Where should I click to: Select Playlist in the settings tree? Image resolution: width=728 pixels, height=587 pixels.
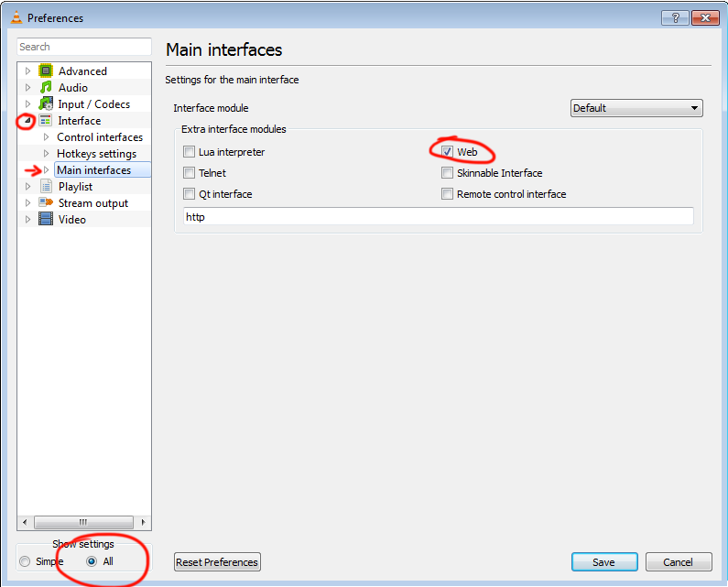[75, 187]
